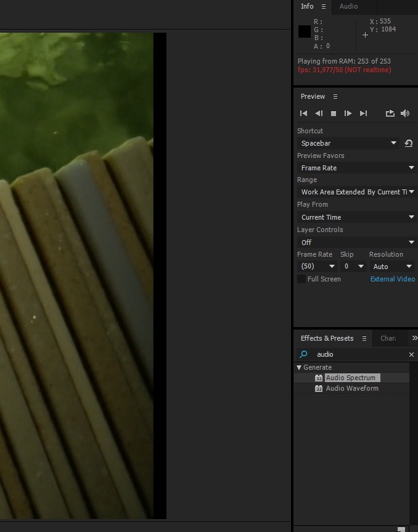Viewport: 418px width, 532px height.
Task: Enable the Full Screen checkbox
Action: pos(301,279)
